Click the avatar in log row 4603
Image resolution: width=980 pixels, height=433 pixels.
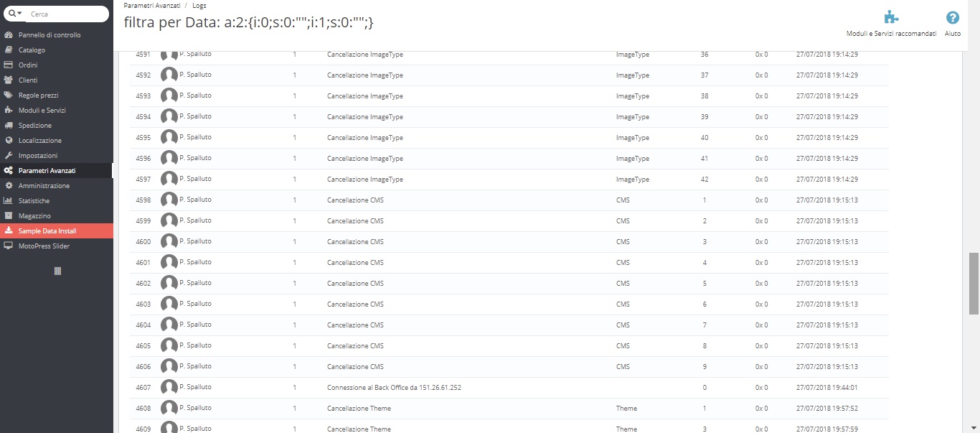[169, 304]
